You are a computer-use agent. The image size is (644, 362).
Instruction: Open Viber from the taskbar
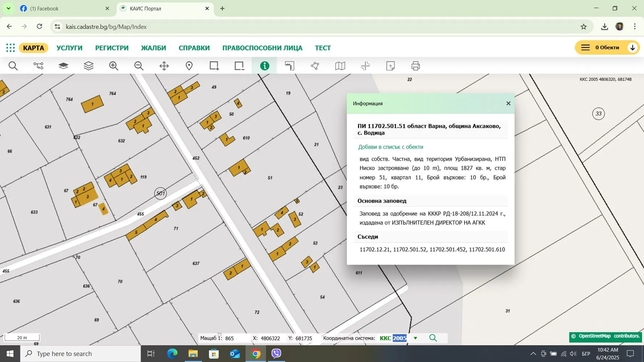coord(276,353)
